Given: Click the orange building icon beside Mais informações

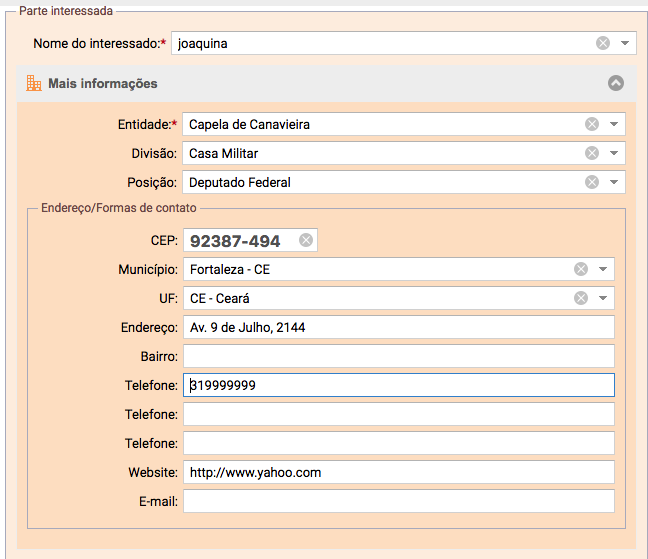Looking at the screenshot, I should point(34,83).
